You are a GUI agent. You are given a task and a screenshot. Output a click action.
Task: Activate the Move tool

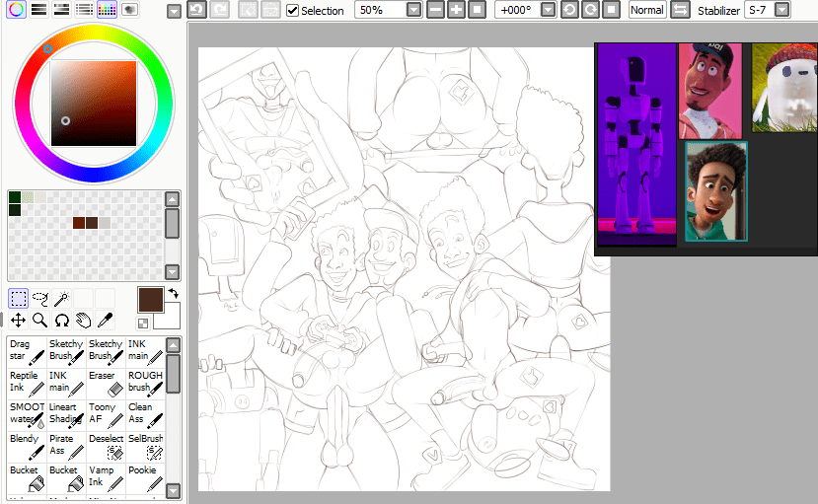coord(18,321)
